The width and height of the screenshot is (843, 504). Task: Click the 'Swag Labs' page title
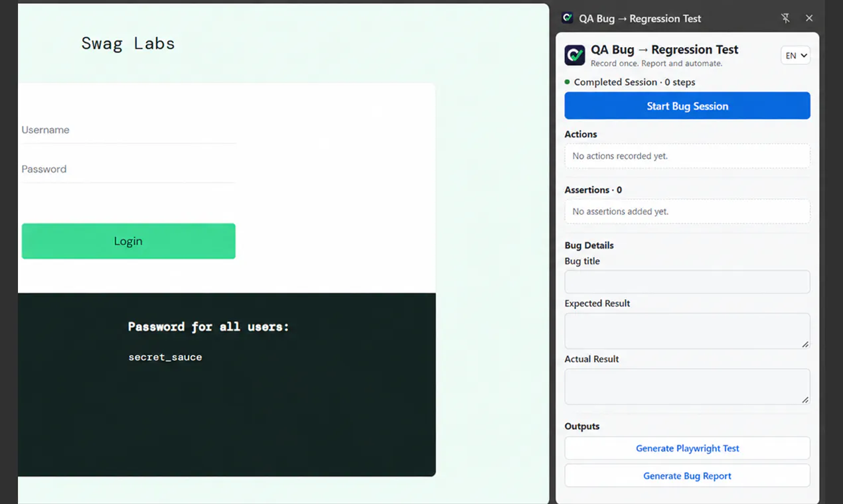[128, 43]
